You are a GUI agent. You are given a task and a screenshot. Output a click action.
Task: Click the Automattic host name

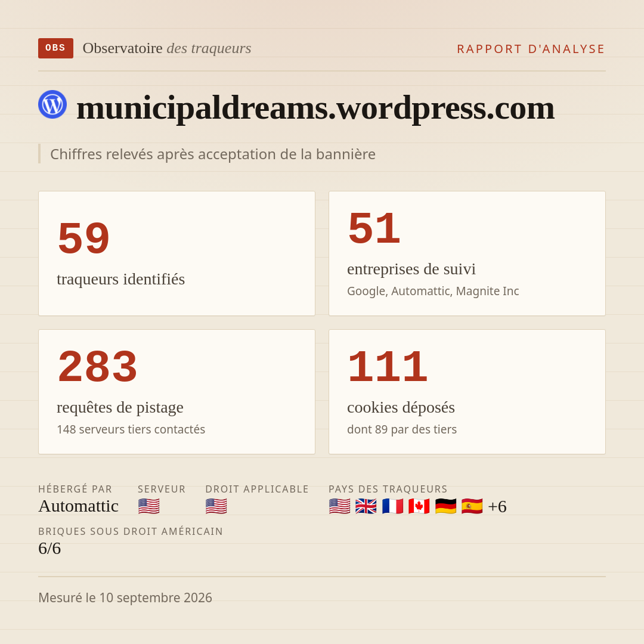79,506
